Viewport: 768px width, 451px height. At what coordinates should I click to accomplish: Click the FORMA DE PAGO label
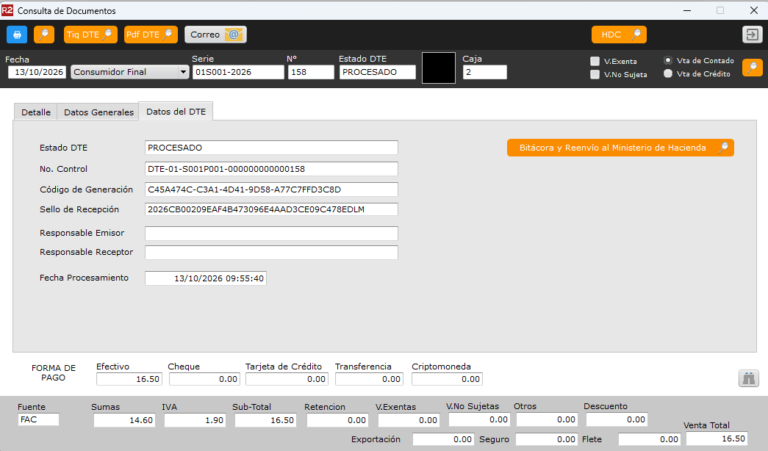pos(53,373)
